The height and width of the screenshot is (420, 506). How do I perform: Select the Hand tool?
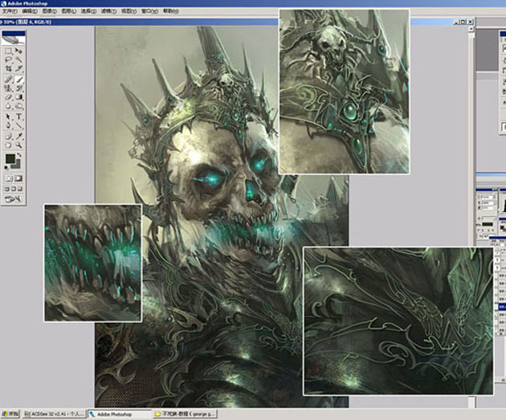click(x=8, y=145)
